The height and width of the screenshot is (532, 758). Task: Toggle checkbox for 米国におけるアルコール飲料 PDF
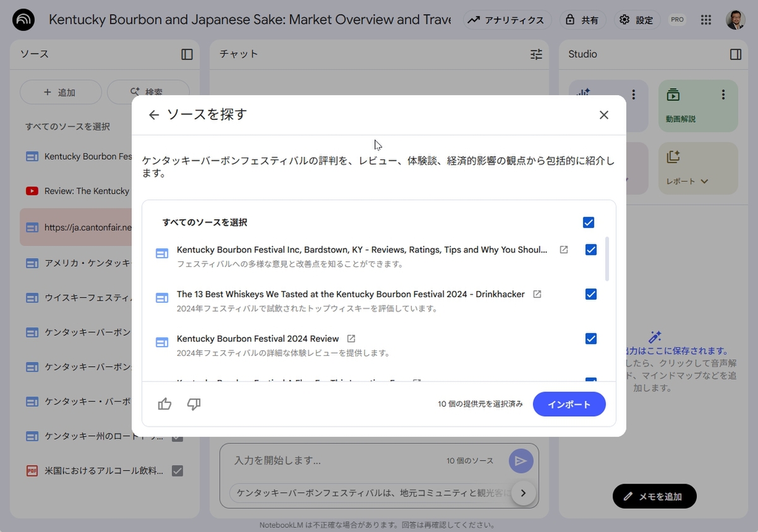[x=177, y=471]
